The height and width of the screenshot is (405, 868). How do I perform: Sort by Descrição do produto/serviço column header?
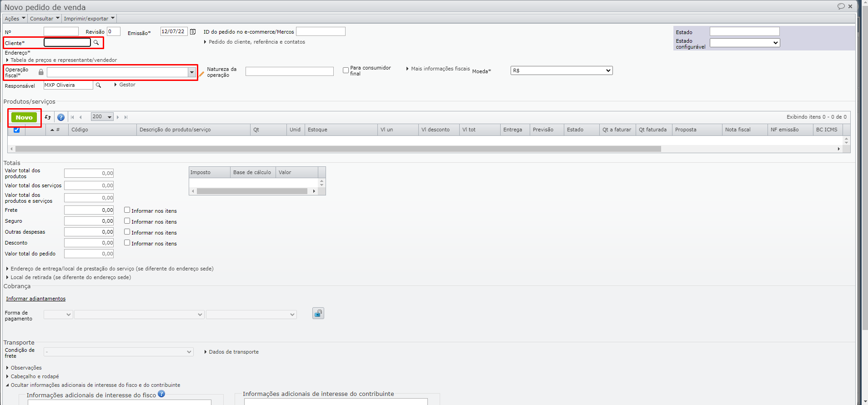pyautogui.click(x=193, y=130)
